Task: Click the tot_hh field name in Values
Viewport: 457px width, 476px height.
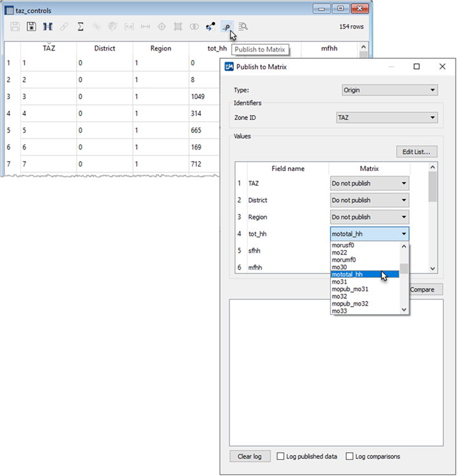Action: [258, 234]
